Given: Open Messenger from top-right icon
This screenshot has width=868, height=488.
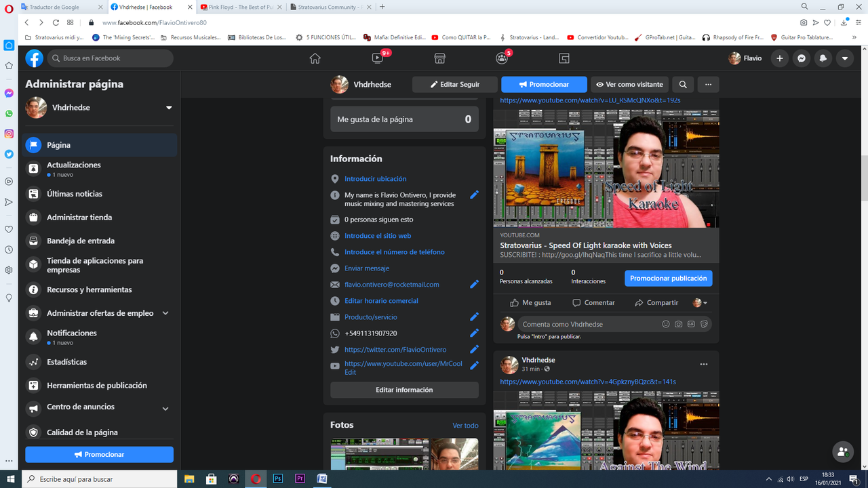Looking at the screenshot, I should [802, 58].
